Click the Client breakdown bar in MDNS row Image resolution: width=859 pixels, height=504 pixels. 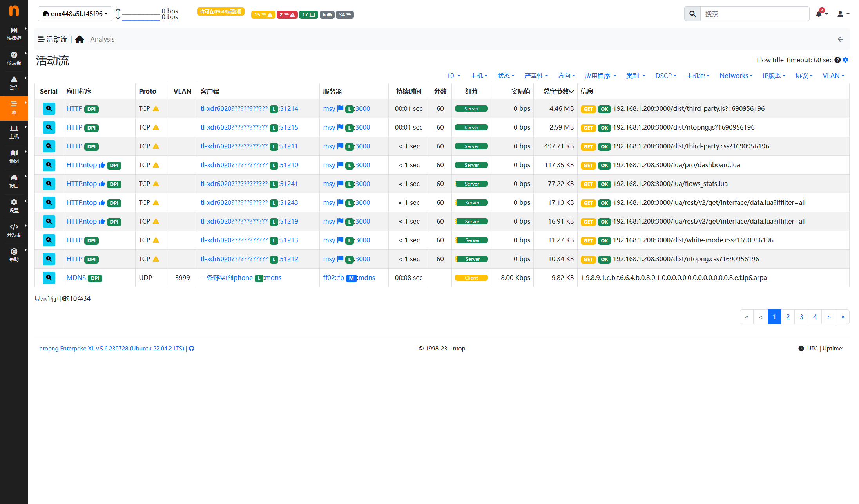(471, 278)
